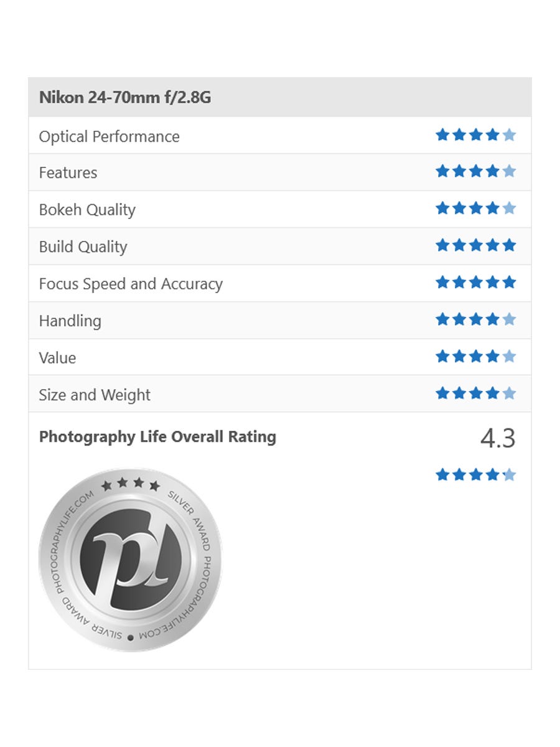
Task: Click the Size and Weight label
Action: point(95,395)
